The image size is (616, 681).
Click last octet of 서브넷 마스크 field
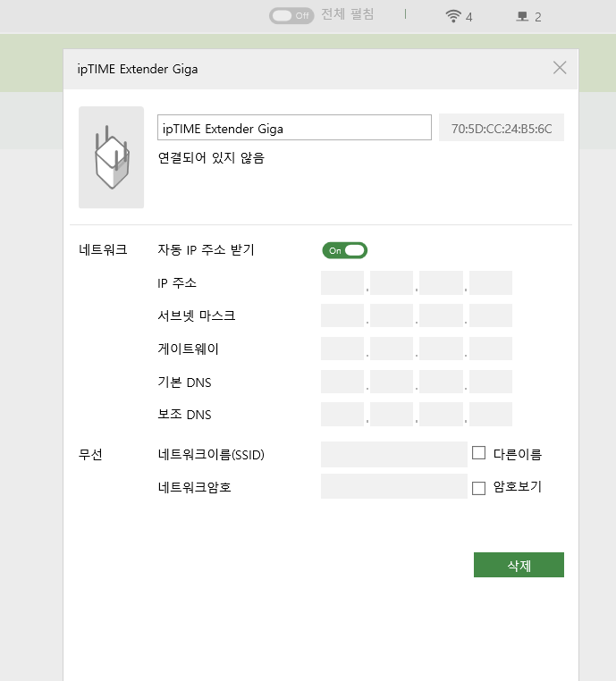pyautogui.click(x=491, y=315)
